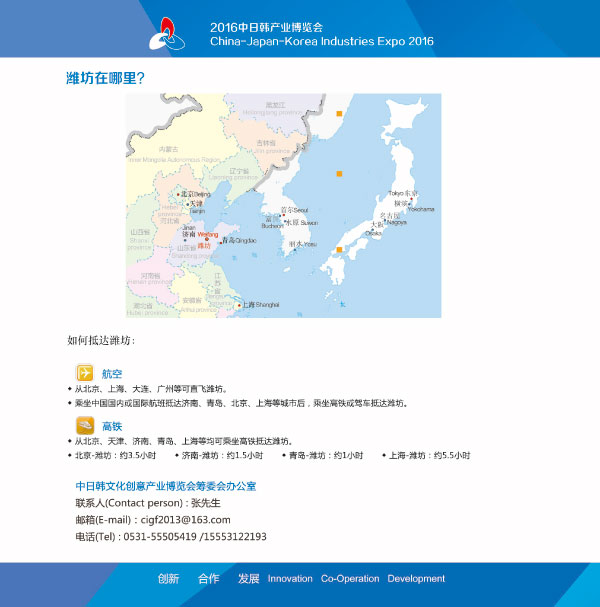
Task: Click the Co-Operation text in footer
Action: point(350,579)
